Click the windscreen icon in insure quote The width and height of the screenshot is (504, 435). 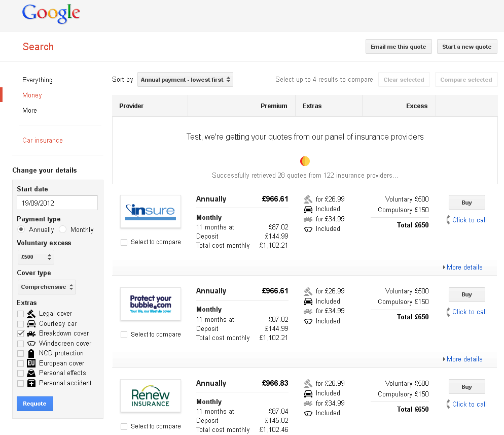point(308,229)
